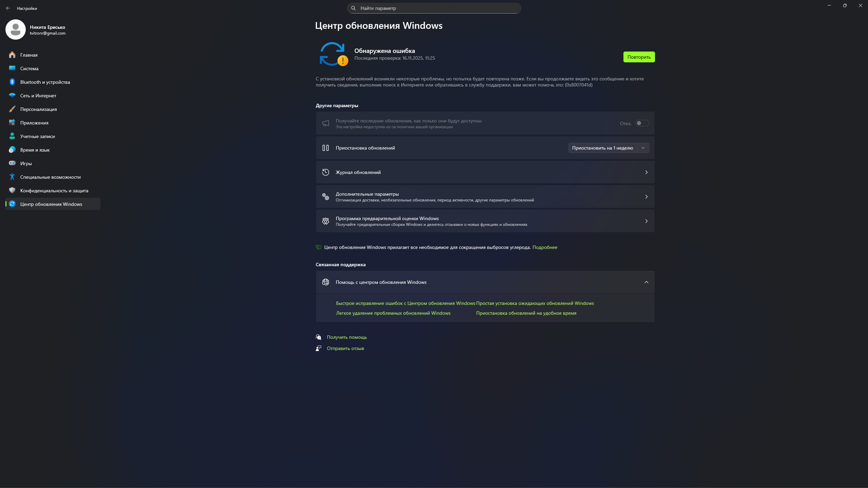Click the Время и язык clock icon
The width and height of the screenshot is (868, 488).
[x=12, y=150]
